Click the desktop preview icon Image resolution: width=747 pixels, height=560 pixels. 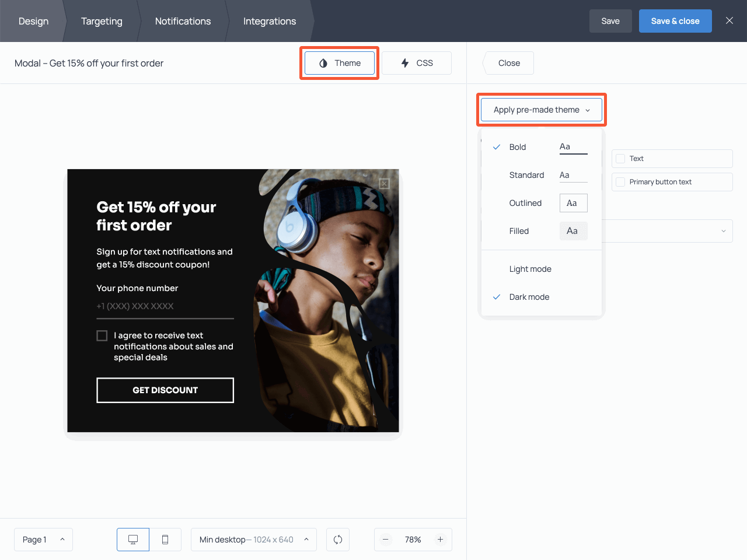click(x=133, y=540)
